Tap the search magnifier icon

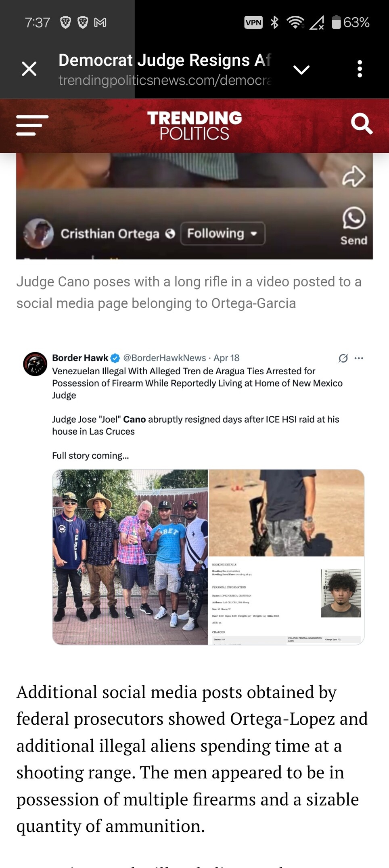point(362,123)
